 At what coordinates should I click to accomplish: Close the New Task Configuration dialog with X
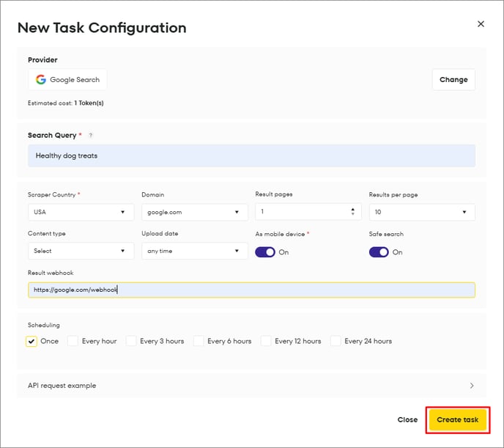481,24
